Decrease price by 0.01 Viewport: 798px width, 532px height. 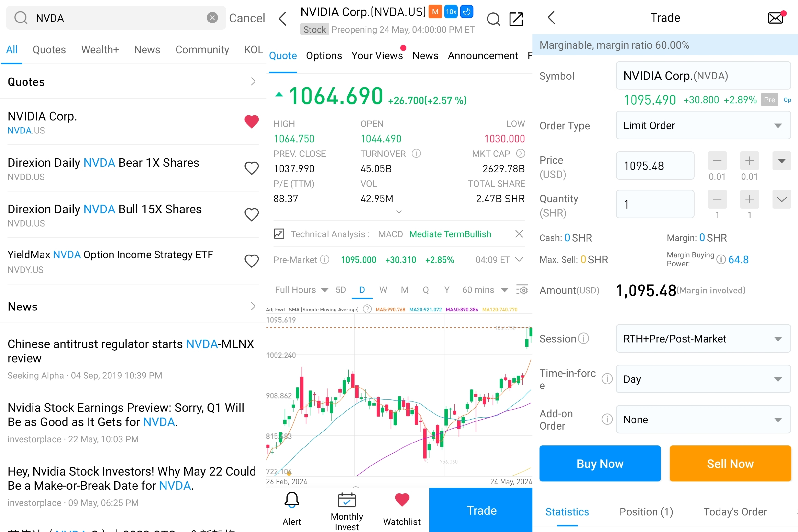pyautogui.click(x=717, y=161)
